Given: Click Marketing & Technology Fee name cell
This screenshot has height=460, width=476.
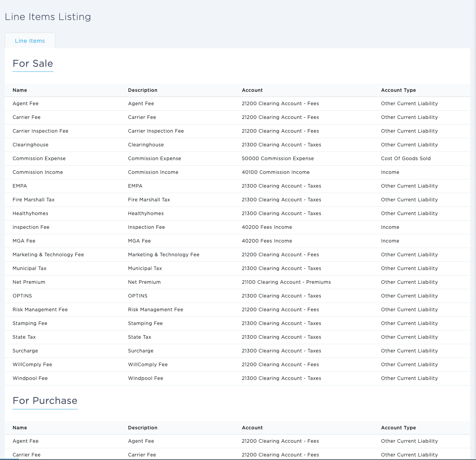Looking at the screenshot, I should pos(48,255).
